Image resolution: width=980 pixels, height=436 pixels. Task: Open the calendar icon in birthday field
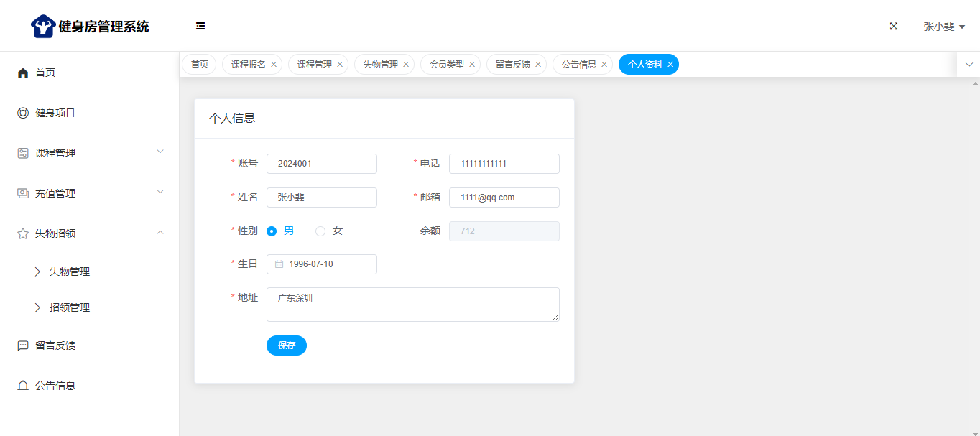[279, 264]
